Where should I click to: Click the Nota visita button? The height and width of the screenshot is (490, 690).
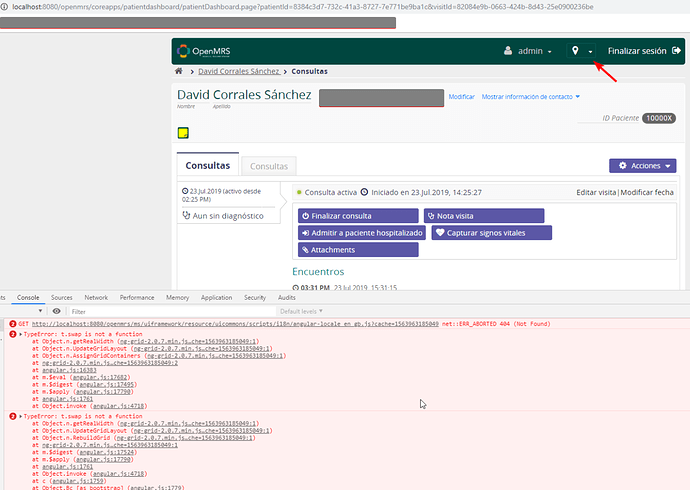(484, 216)
